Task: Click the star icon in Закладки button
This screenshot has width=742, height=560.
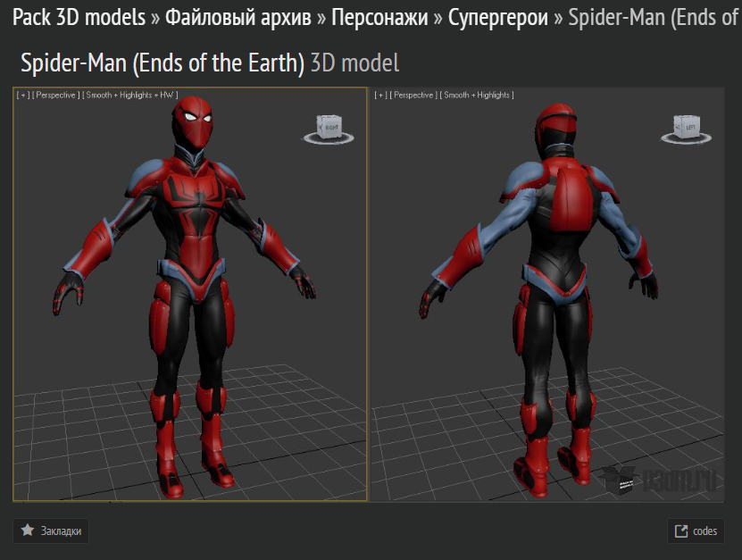Action: click(28, 531)
